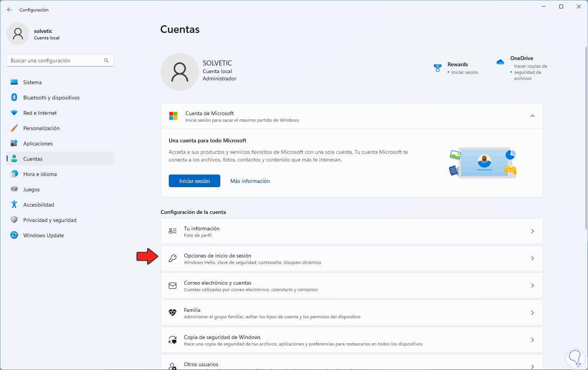This screenshot has width=588, height=370.
Task: Click the Configuración de la cuenta heading
Action: coord(193,212)
